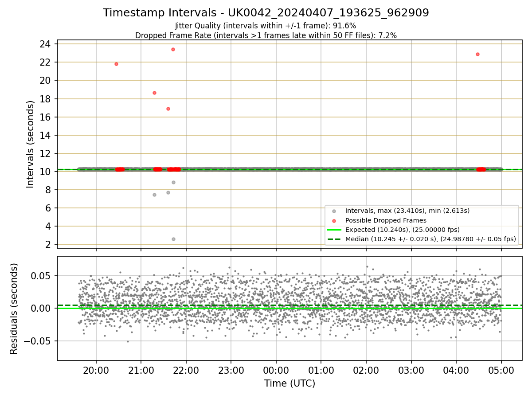Click the red dropped-frame point near 21.8 seconds
This screenshot has height=399, width=532.
click(116, 64)
